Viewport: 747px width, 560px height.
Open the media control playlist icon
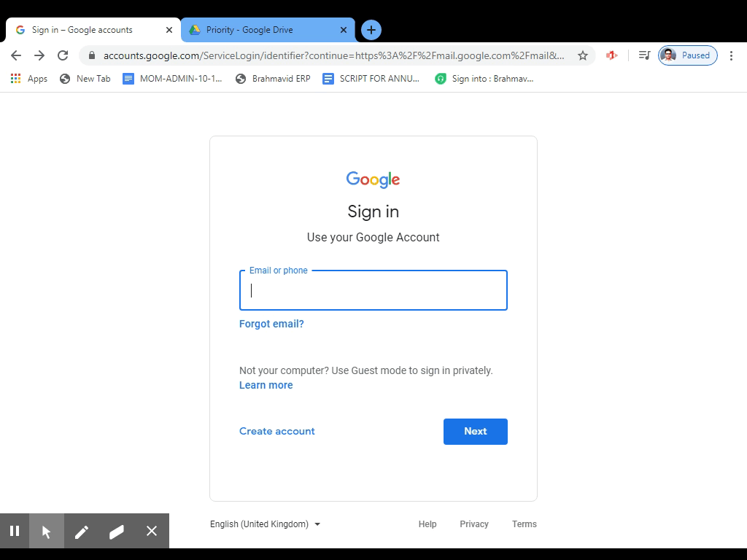(x=644, y=55)
